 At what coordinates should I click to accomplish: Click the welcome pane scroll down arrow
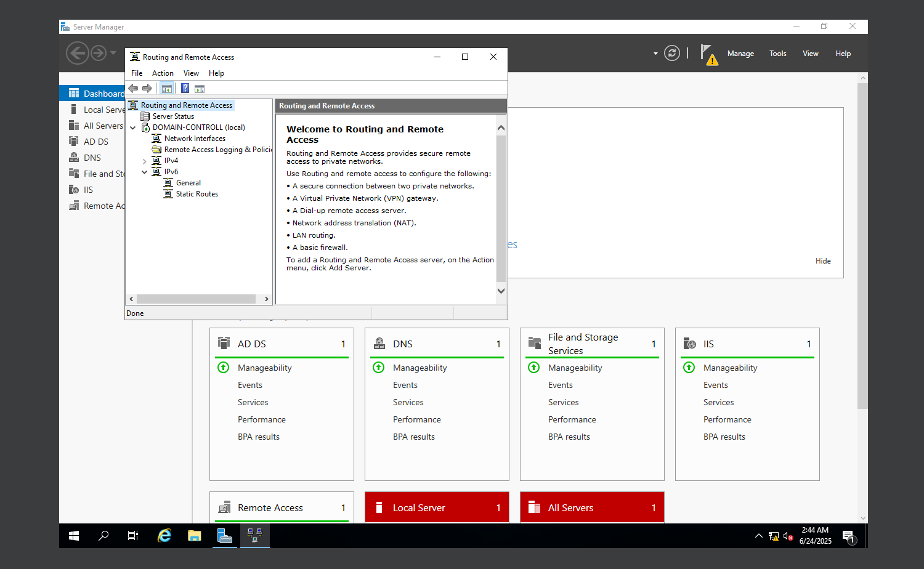(501, 291)
